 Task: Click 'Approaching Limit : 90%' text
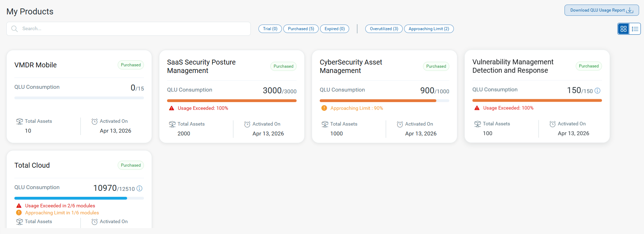coord(357,108)
